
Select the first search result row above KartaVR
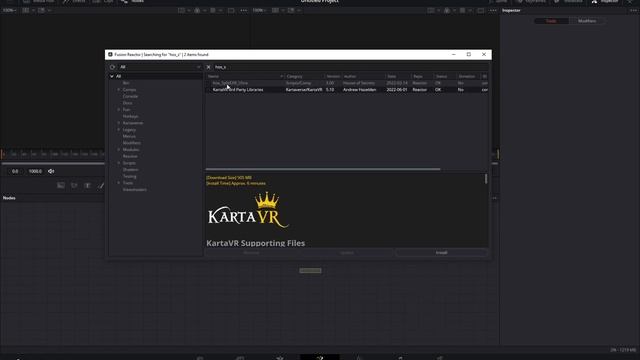point(347,83)
